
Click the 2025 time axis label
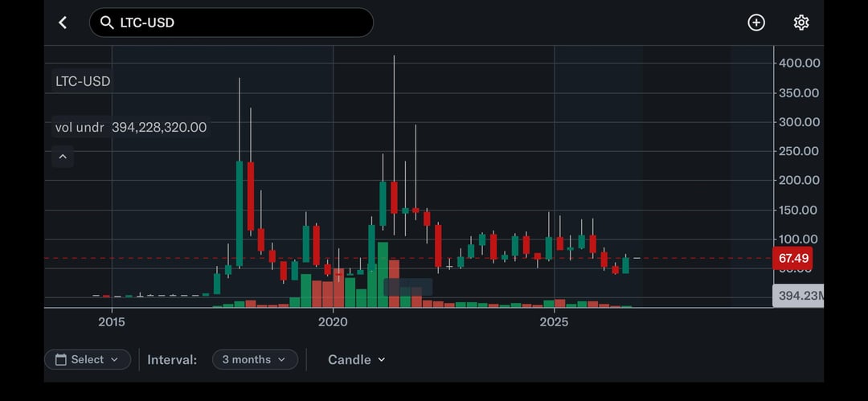click(554, 321)
